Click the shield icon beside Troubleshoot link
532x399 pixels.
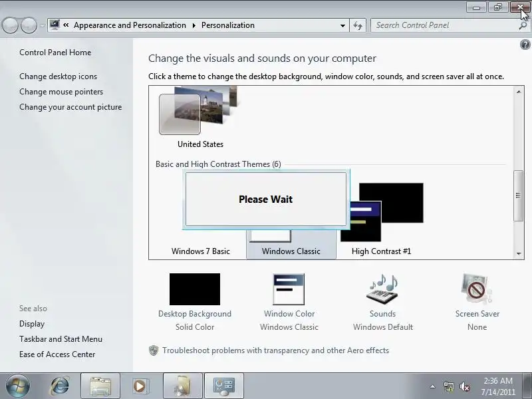point(154,350)
